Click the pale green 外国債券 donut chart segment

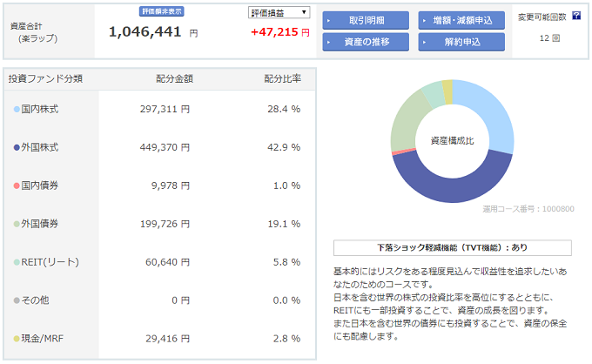(407, 122)
